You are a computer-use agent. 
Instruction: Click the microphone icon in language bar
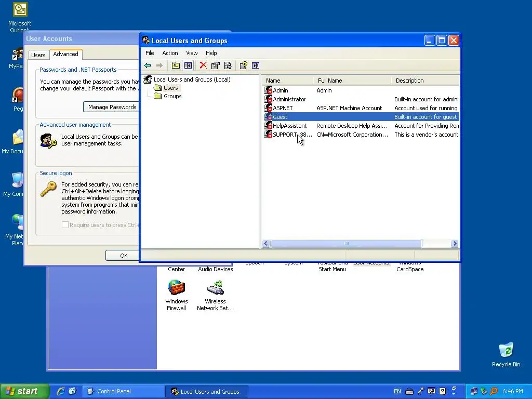421,391
